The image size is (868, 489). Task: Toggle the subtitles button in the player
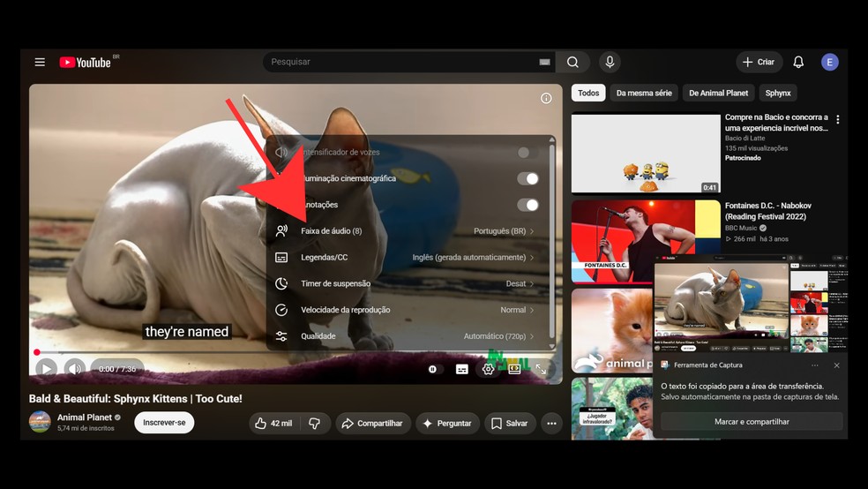point(461,369)
